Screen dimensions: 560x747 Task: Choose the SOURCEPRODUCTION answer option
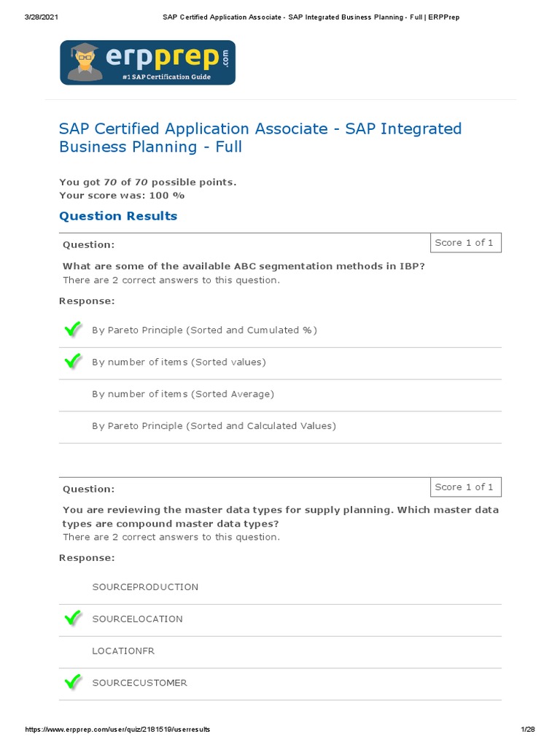(145, 587)
